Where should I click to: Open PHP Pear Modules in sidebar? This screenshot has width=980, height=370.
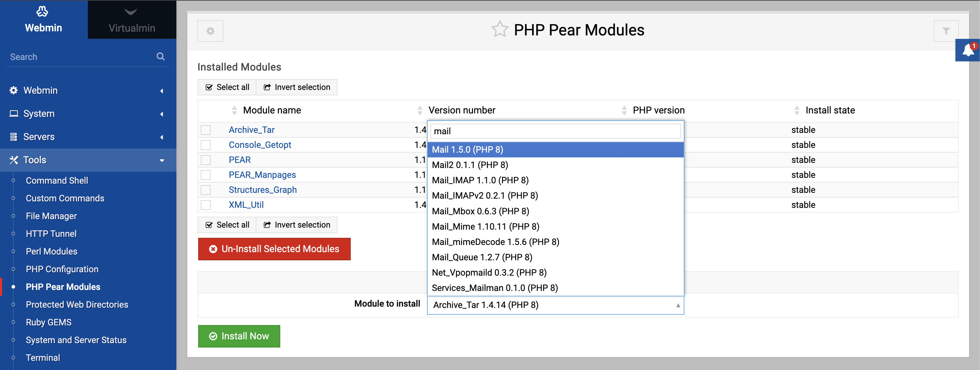(x=63, y=287)
